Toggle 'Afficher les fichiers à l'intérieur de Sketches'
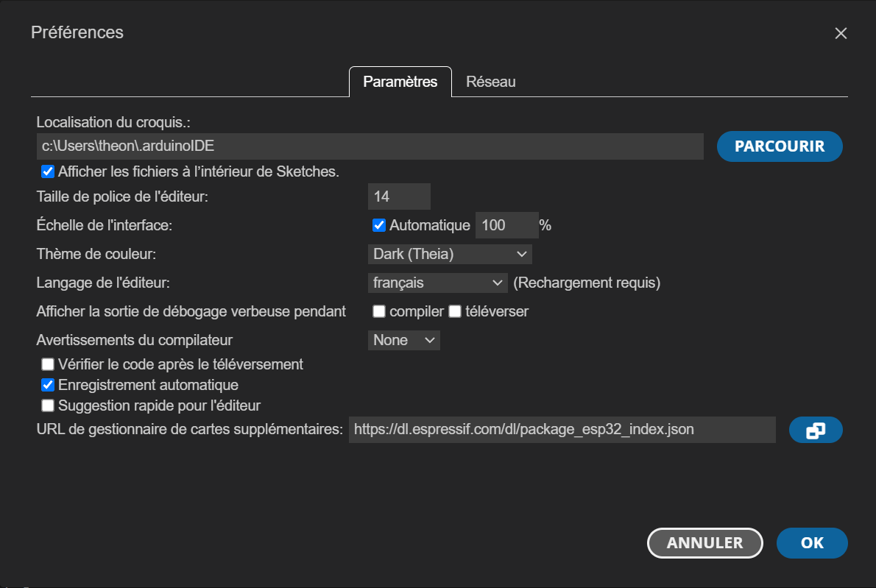This screenshot has width=876, height=588. (47, 171)
